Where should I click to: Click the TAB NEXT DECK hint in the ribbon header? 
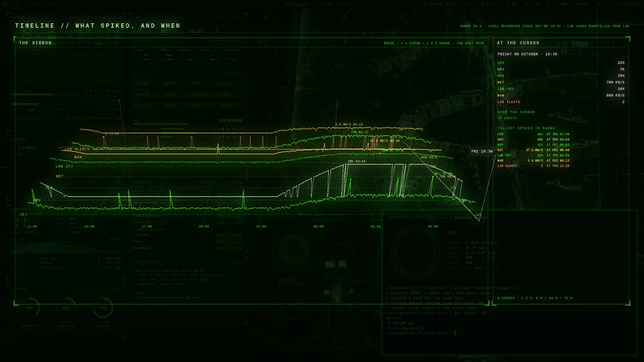click(470, 43)
